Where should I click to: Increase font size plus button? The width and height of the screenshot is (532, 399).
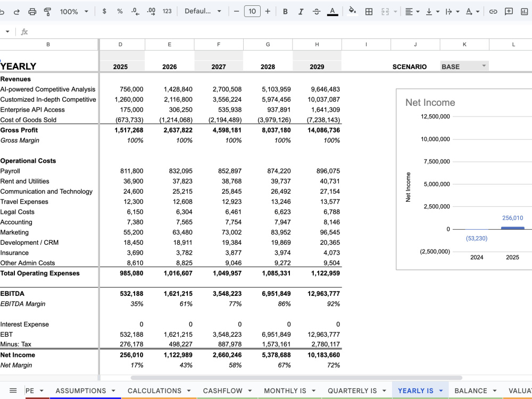(x=268, y=11)
